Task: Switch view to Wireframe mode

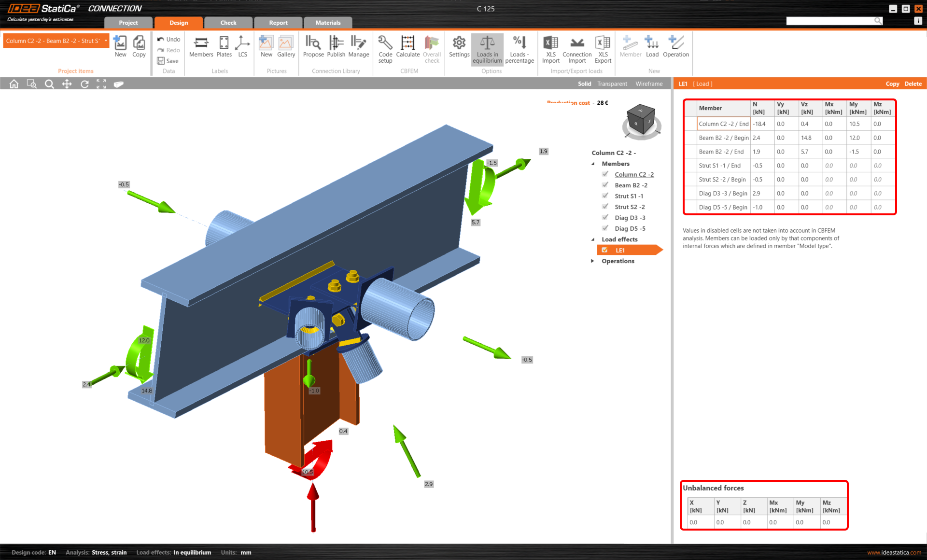Action: tap(649, 84)
